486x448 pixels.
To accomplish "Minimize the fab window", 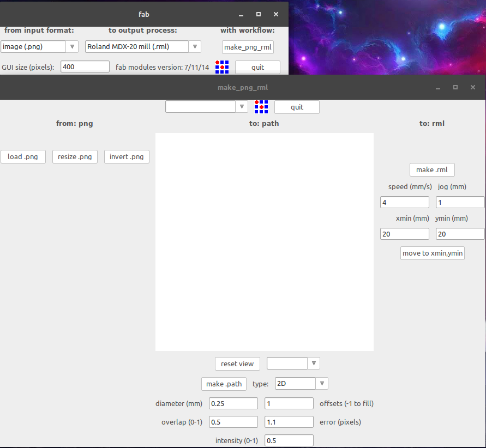I will click(x=241, y=15).
